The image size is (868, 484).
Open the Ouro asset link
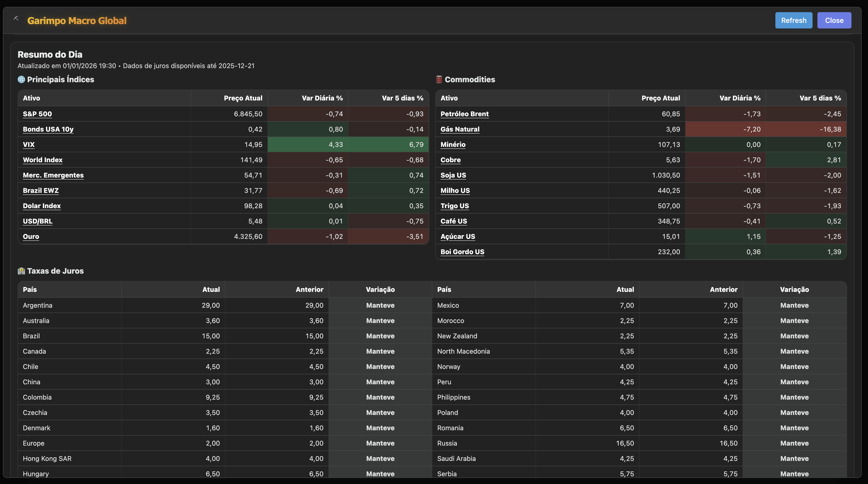click(x=31, y=237)
